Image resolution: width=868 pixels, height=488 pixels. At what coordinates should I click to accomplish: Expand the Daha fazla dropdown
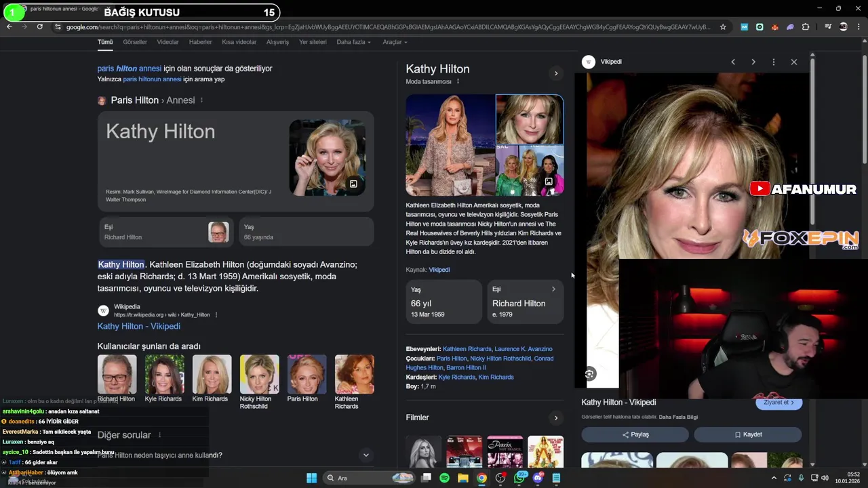point(353,42)
